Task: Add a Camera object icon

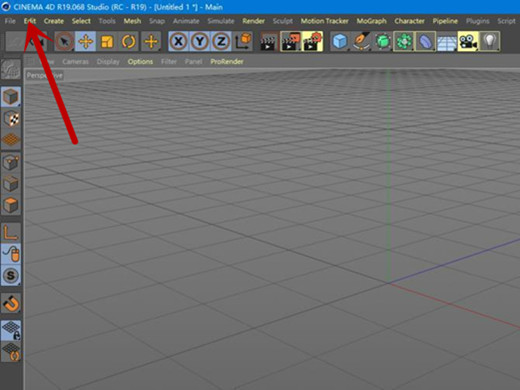Action: (x=468, y=42)
